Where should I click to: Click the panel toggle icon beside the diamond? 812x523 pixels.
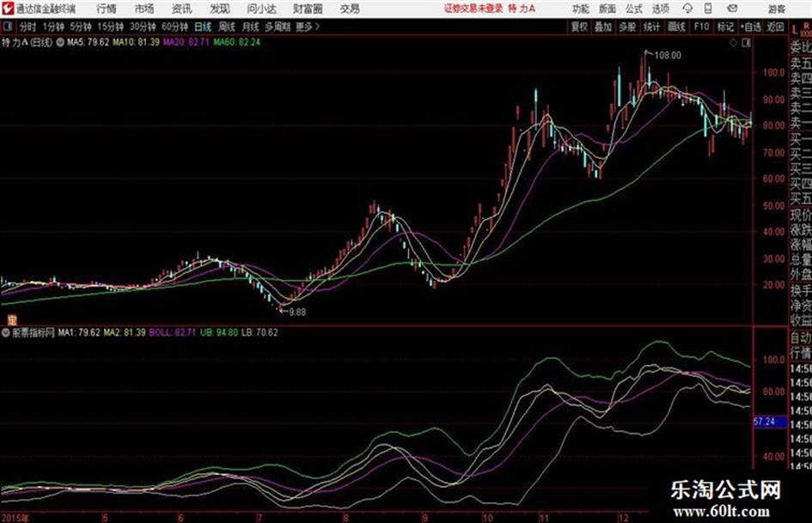click(x=746, y=43)
